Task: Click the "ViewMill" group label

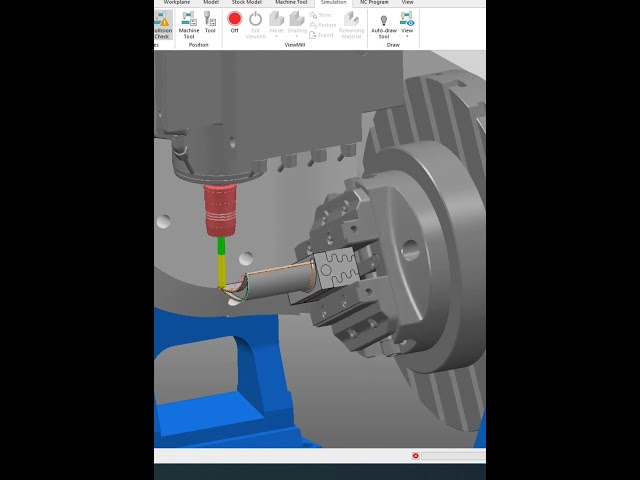Action: point(295,45)
